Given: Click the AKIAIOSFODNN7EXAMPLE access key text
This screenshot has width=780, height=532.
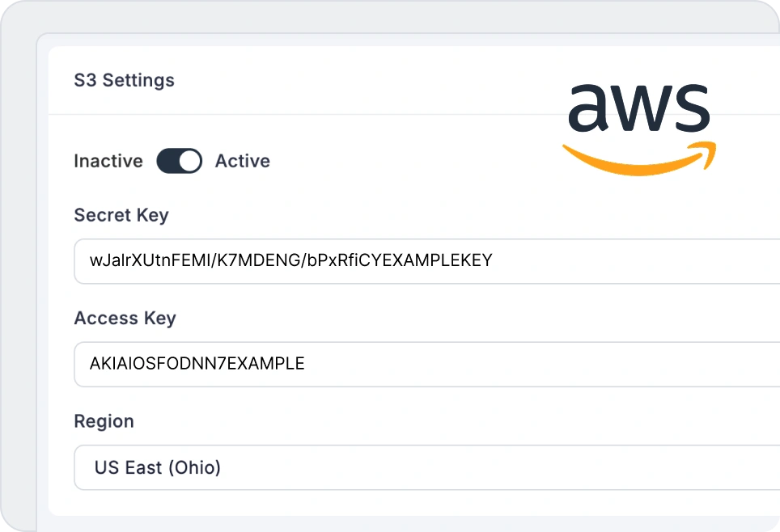Looking at the screenshot, I should 197,364.
